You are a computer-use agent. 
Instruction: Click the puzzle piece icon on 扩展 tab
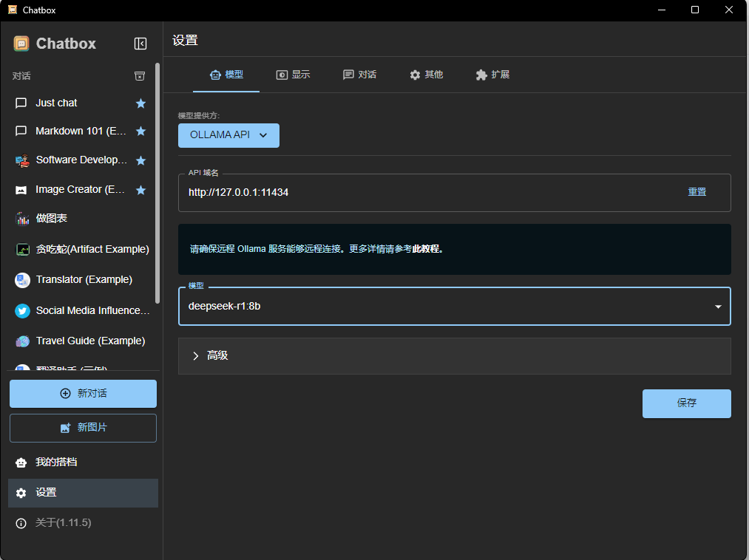pos(481,75)
